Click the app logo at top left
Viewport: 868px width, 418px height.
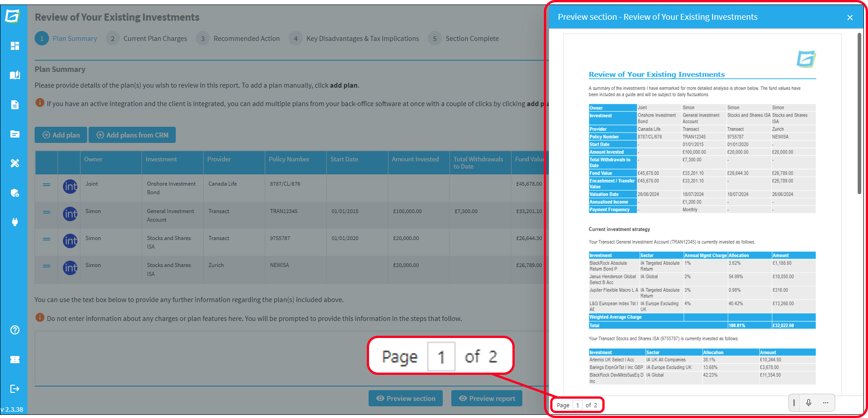coord(13,16)
